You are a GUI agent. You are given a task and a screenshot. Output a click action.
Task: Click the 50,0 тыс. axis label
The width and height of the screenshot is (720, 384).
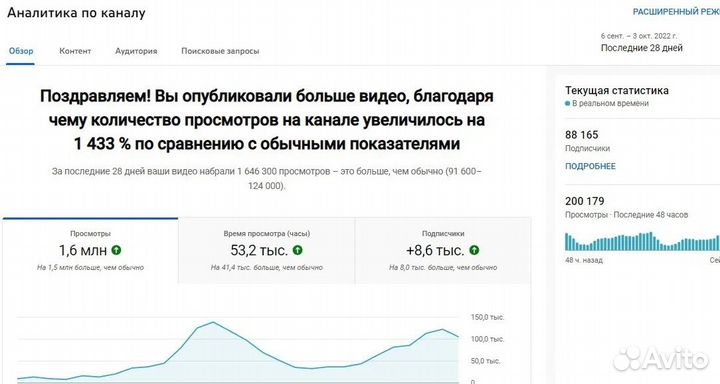click(485, 361)
